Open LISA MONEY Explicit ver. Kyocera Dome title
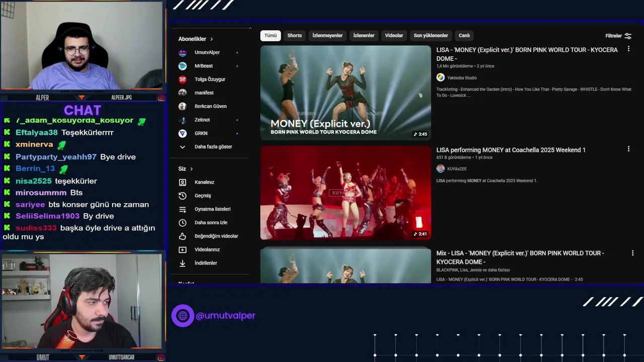The width and height of the screenshot is (644, 362). (x=527, y=54)
